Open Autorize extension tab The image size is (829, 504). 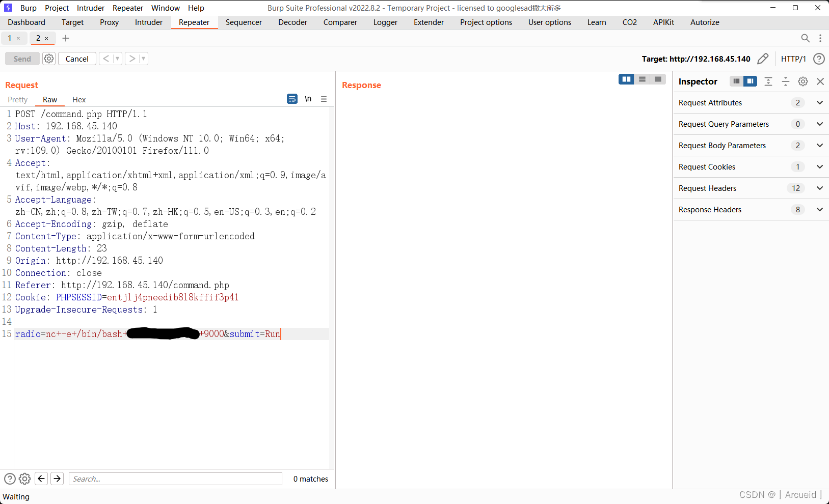(x=705, y=22)
